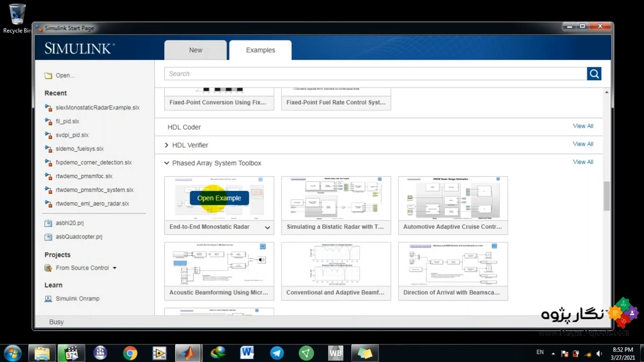Click the Simulink Onramp icon

click(x=48, y=299)
